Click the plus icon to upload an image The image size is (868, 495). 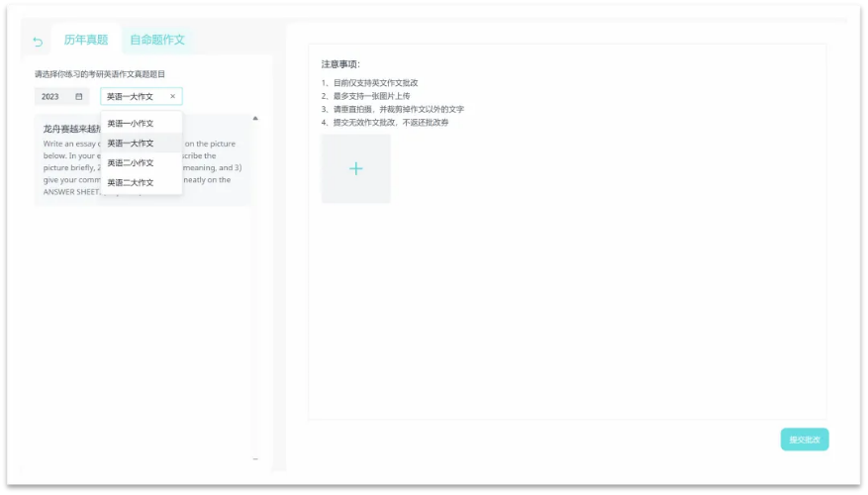point(355,169)
